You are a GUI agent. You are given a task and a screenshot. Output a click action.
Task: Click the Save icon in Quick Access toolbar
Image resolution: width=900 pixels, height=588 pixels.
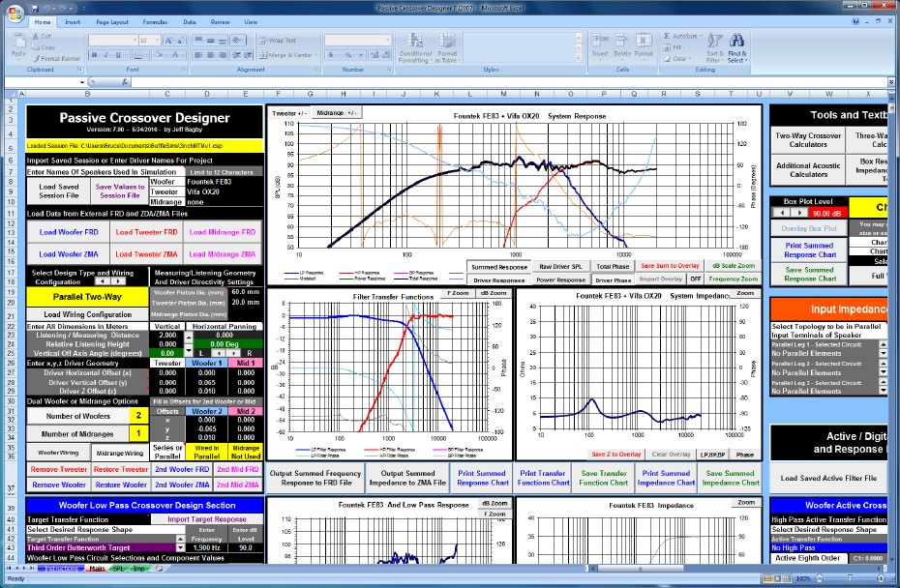pos(36,9)
